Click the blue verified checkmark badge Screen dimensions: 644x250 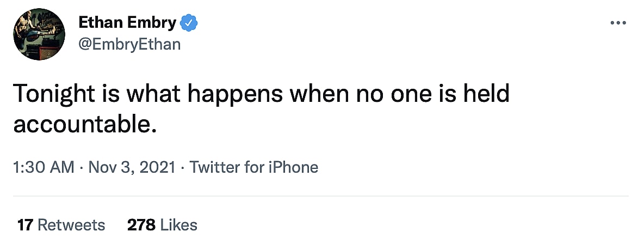pos(189,23)
